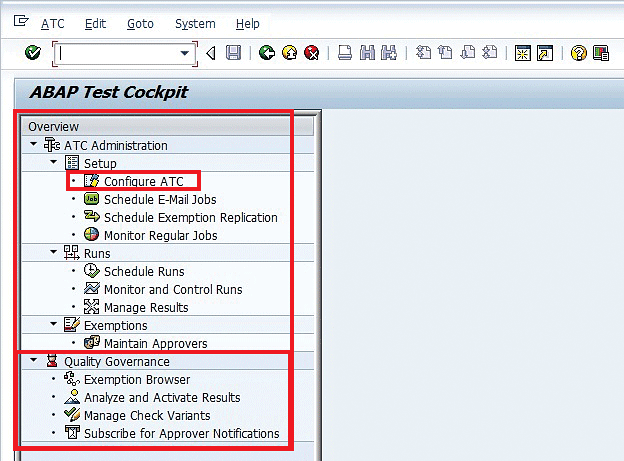This screenshot has width=624, height=461.
Task: Click the Print icon in toolbar
Action: tap(345, 53)
